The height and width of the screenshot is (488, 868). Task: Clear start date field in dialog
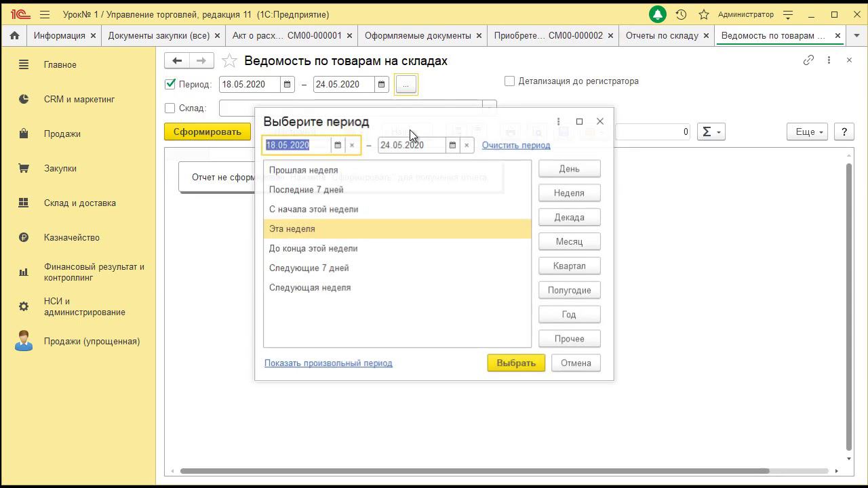pyautogui.click(x=352, y=145)
